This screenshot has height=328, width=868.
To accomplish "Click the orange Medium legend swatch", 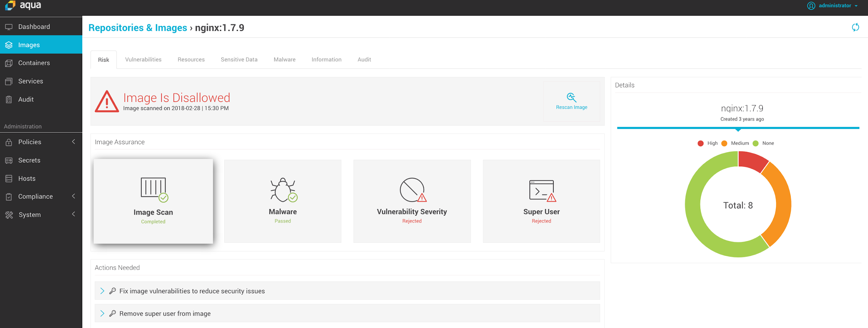I will 724,144.
